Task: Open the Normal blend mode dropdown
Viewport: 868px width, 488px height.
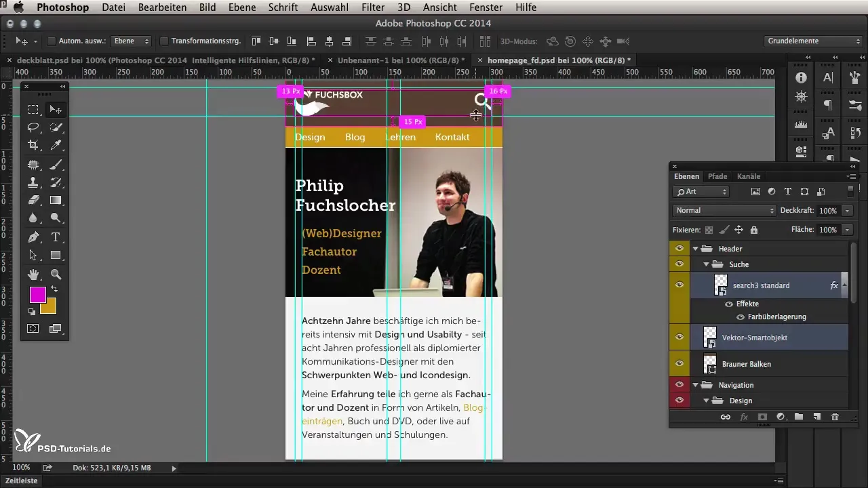Action: point(724,211)
